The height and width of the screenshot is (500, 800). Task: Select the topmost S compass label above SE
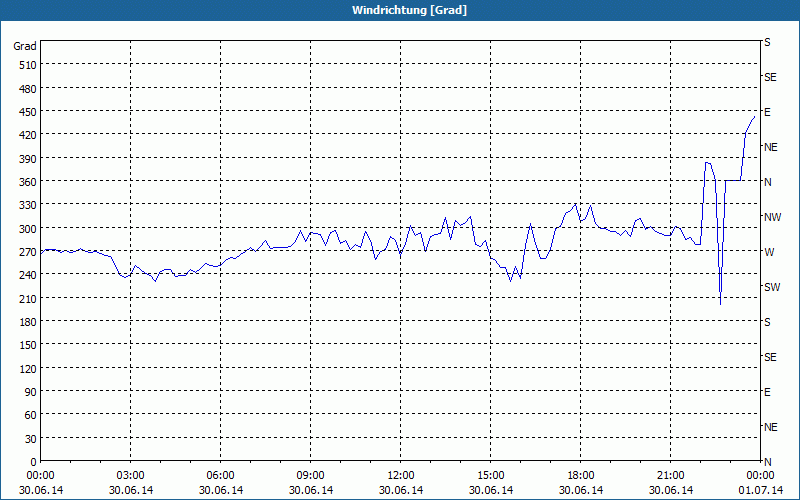[767, 42]
